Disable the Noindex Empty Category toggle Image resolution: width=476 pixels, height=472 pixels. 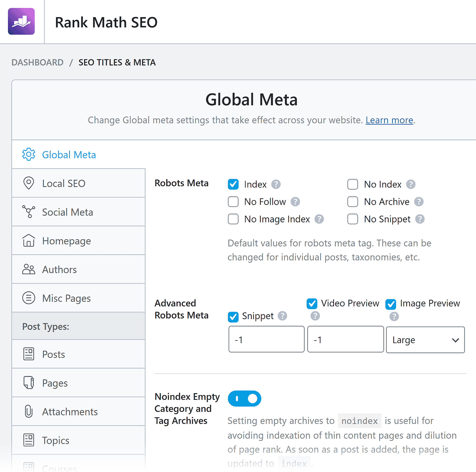[x=244, y=398]
